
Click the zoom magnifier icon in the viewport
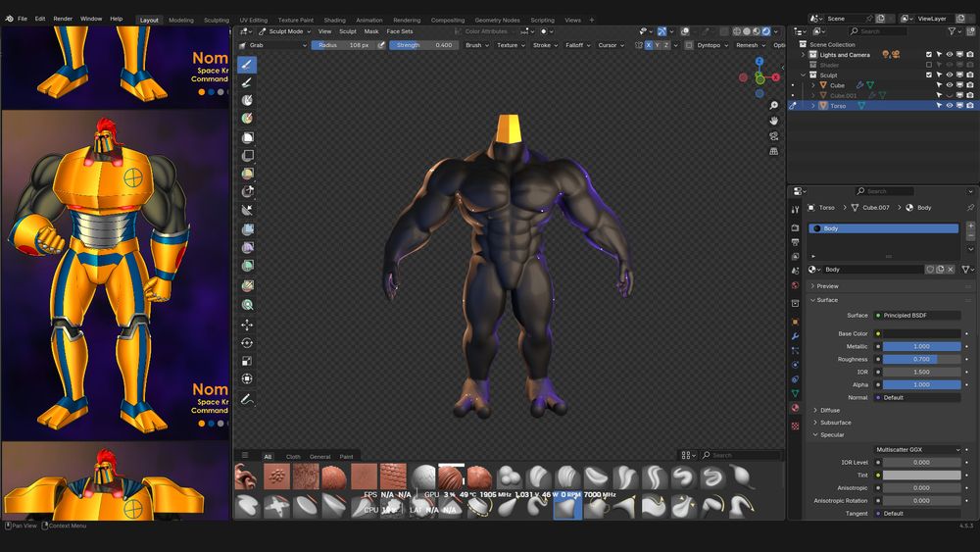tap(774, 105)
